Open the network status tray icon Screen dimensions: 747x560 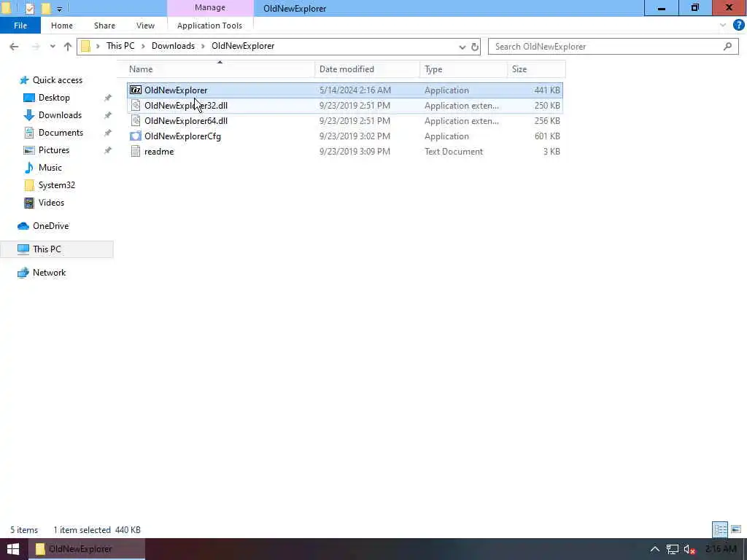click(x=672, y=550)
